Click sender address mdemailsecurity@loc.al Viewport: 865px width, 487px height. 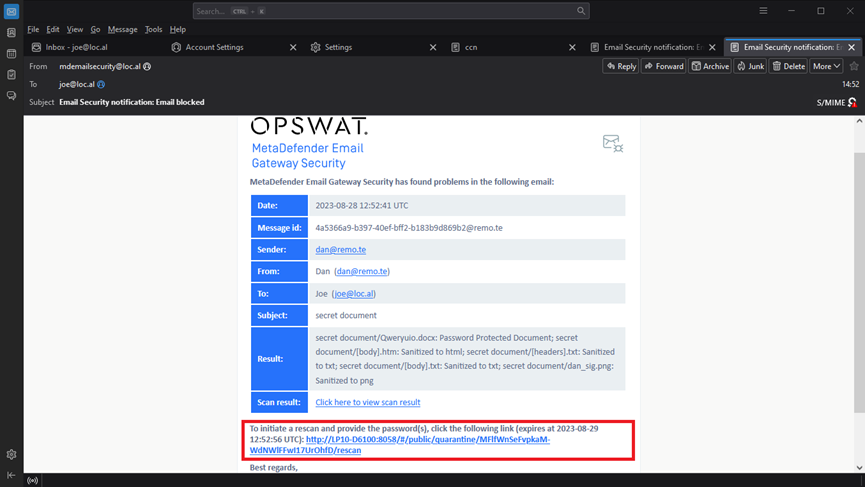point(100,66)
